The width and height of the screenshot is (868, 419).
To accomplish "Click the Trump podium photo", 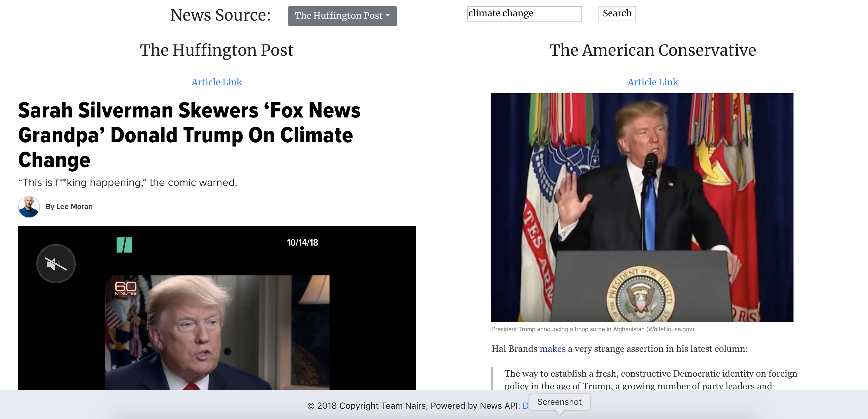I will click(642, 207).
